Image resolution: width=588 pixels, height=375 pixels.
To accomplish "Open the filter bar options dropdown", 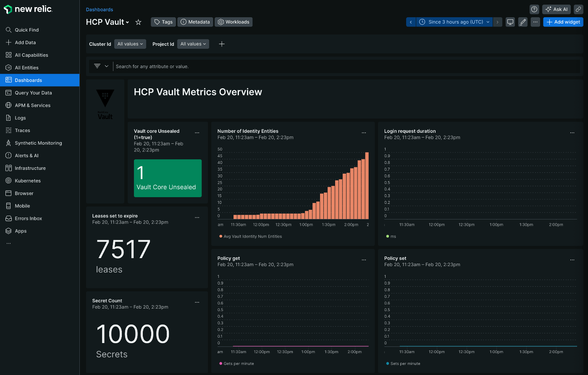I will pyautogui.click(x=101, y=66).
